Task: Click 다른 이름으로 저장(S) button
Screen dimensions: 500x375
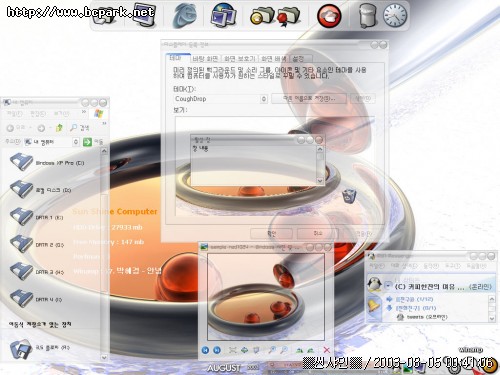Action: [309, 99]
